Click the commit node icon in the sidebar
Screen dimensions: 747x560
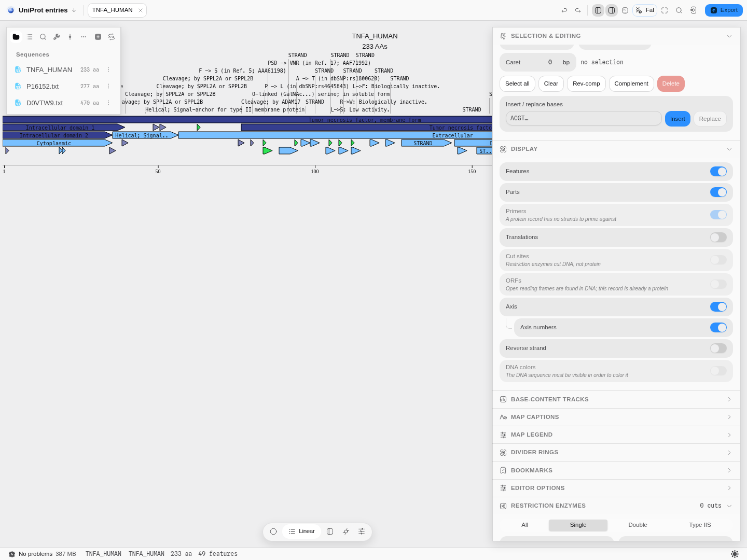point(70,37)
